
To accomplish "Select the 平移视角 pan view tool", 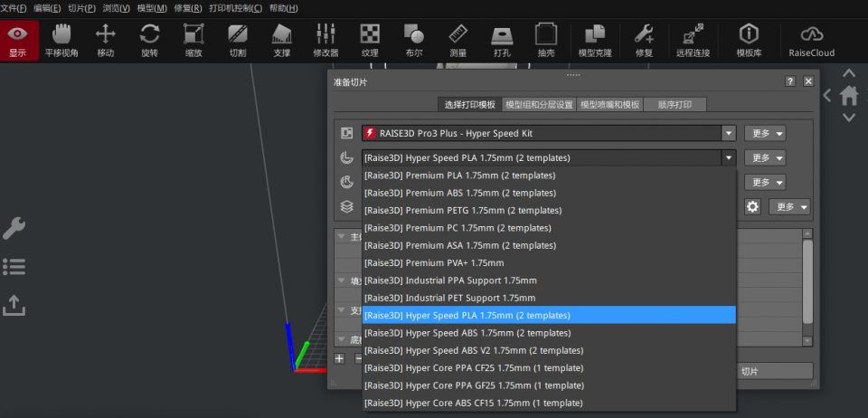I will pos(61,41).
